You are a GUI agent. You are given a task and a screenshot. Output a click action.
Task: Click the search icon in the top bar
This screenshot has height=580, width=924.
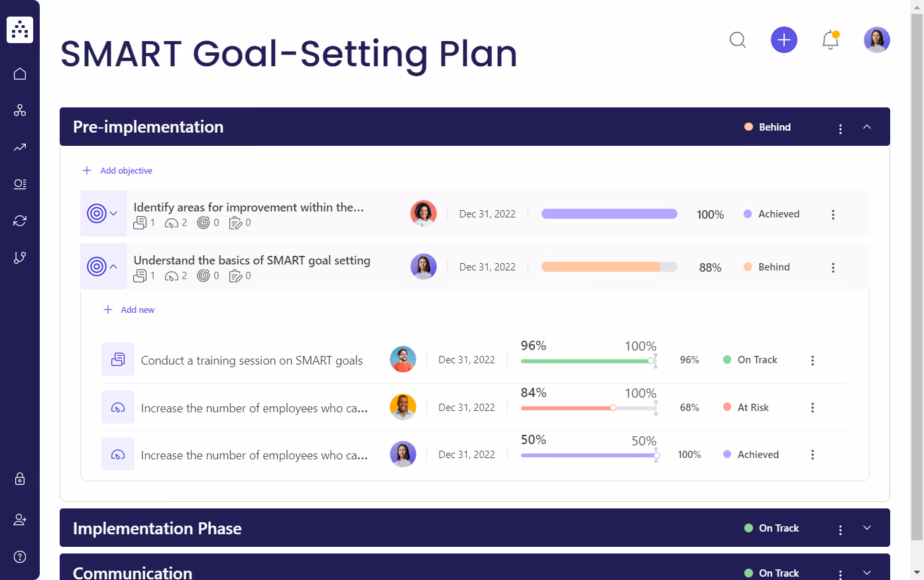point(737,40)
